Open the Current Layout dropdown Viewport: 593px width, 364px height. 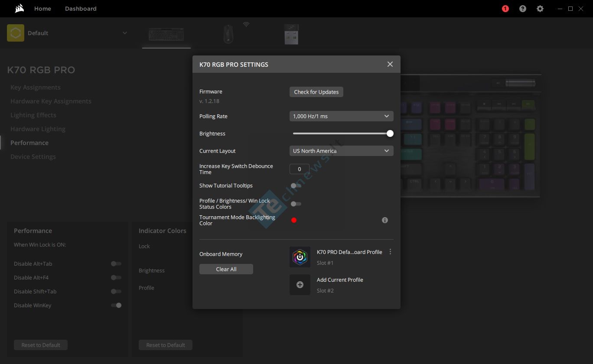(342, 151)
